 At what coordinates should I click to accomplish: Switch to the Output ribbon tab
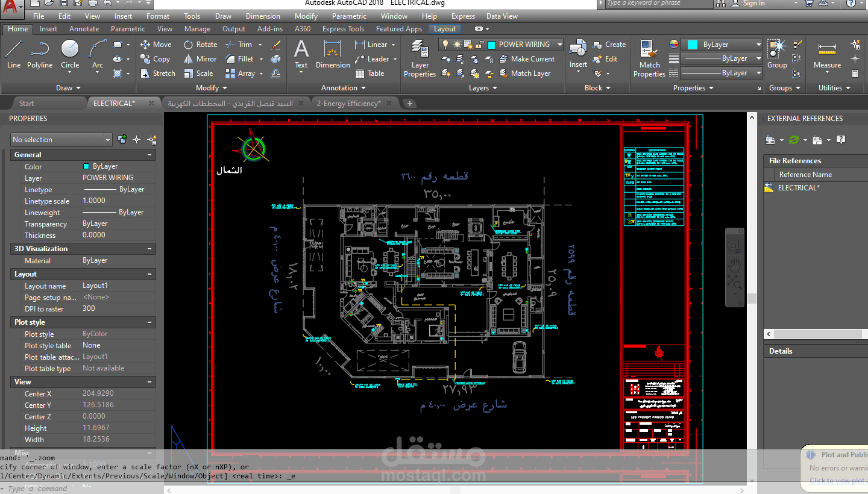tap(234, 28)
